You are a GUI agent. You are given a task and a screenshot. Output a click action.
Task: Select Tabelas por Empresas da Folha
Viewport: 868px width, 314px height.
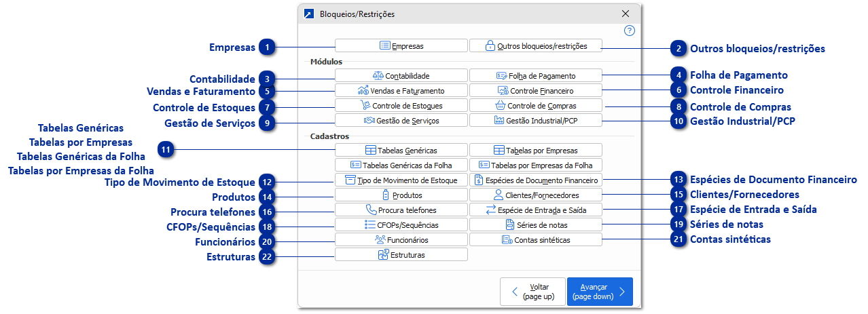click(x=535, y=165)
